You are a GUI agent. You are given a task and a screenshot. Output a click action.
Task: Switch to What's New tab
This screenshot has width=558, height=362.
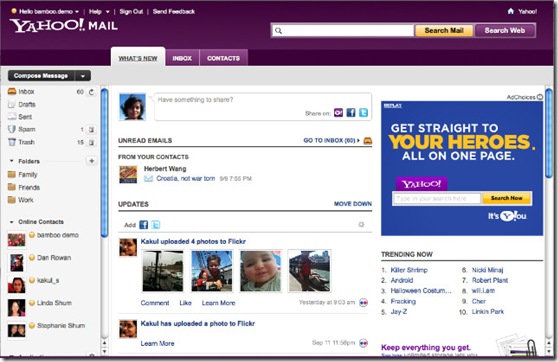point(138,58)
